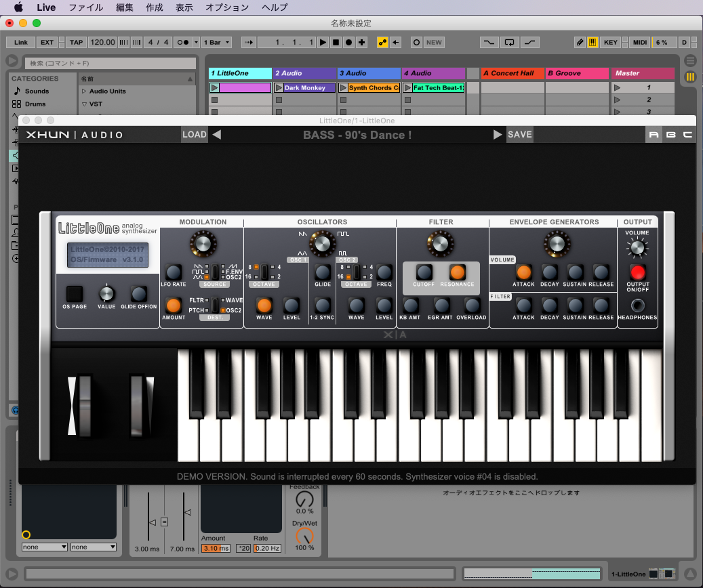Open the metronome settings dropdown arrow

[196, 42]
